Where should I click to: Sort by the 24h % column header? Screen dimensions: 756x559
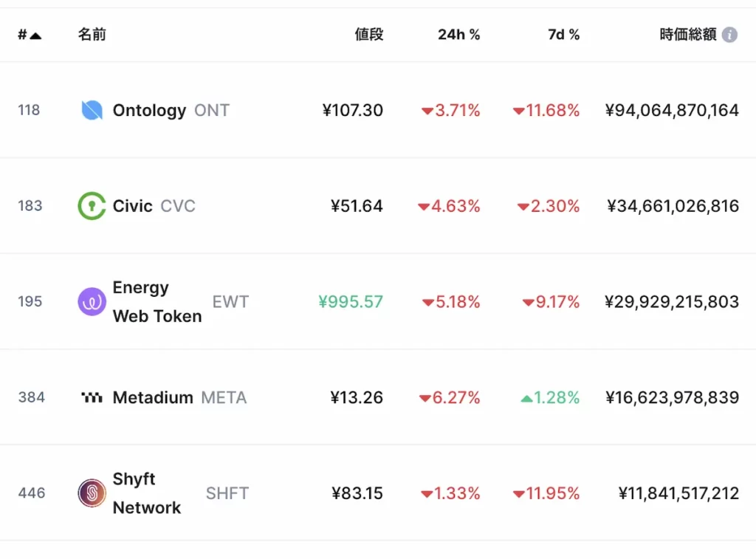click(458, 35)
